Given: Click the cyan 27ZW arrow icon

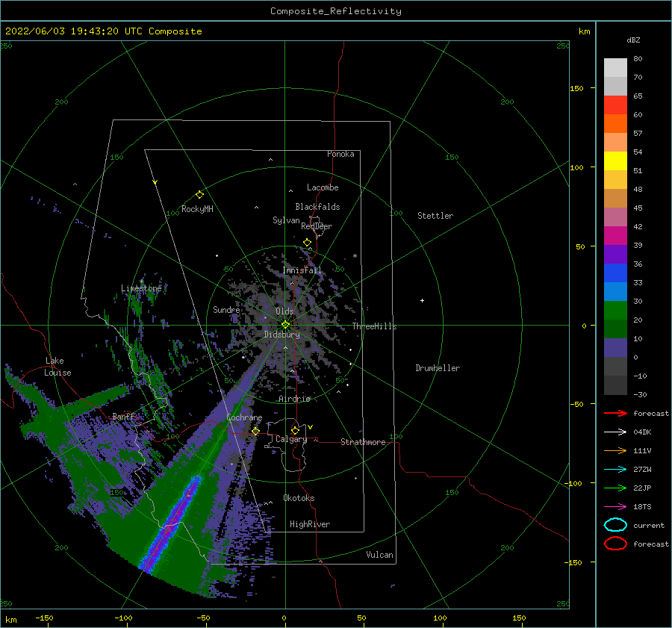Looking at the screenshot, I should coord(615,470).
